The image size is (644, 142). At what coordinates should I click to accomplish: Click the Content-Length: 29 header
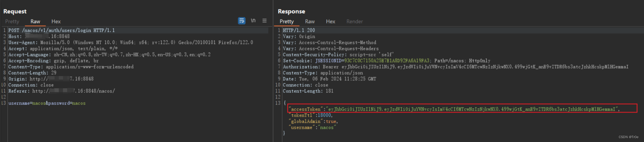pos(33,73)
